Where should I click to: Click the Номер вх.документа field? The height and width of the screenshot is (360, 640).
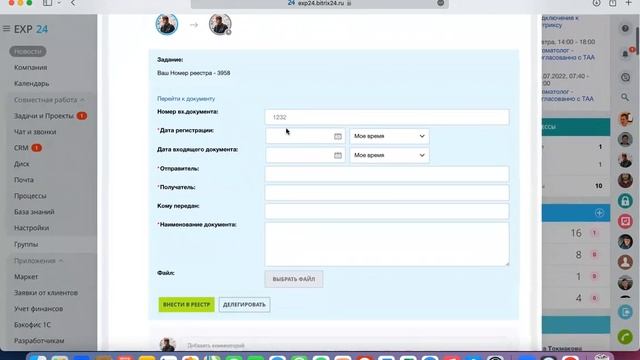(387, 117)
